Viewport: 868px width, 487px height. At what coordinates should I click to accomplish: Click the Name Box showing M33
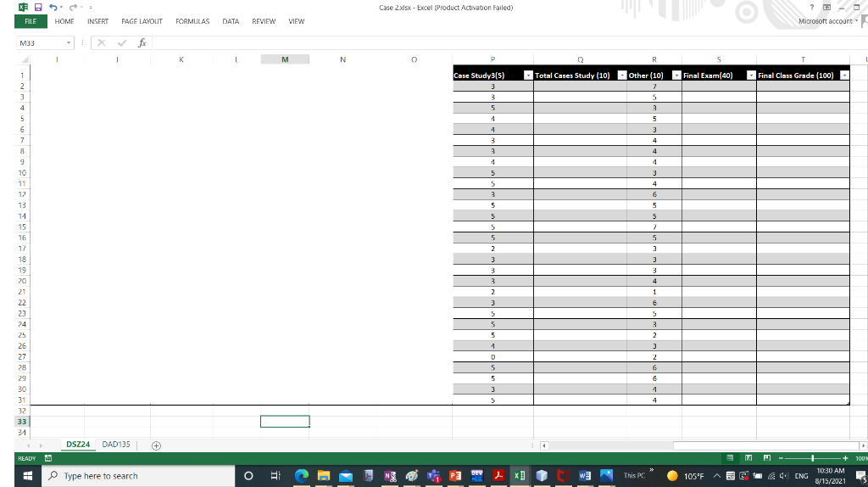point(41,42)
